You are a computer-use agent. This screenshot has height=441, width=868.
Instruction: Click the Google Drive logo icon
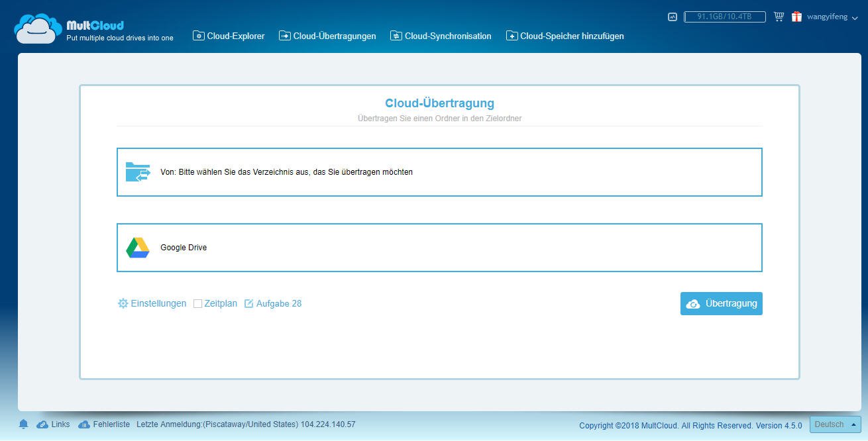[x=138, y=248]
